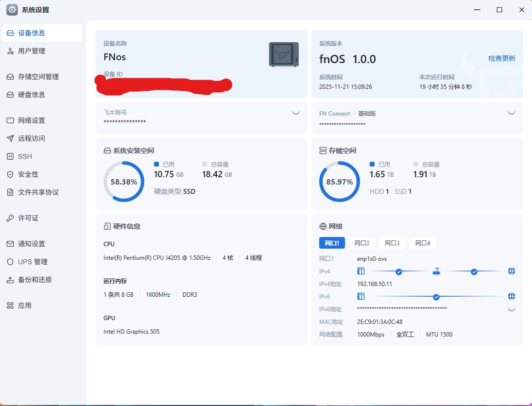Switch to the 网口2 tab

point(361,243)
